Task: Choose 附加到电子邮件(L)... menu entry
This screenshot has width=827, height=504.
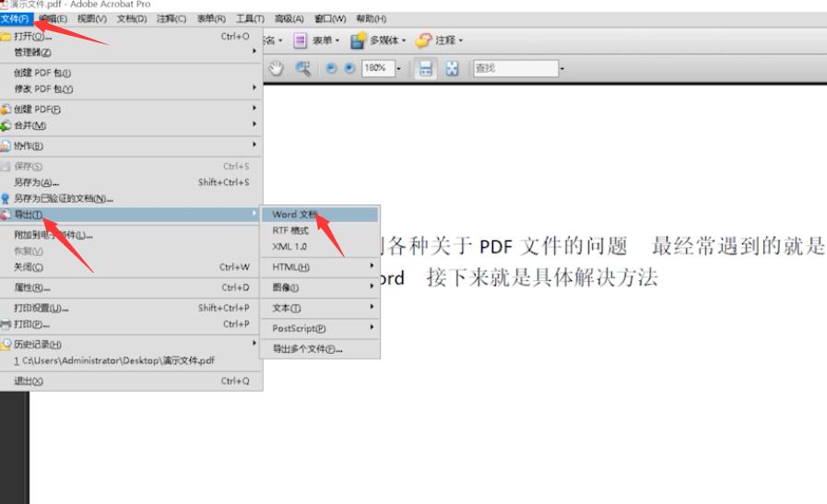Action: [x=131, y=235]
